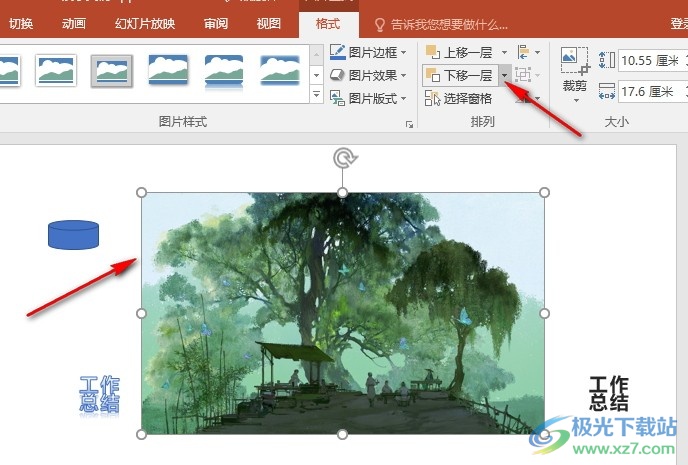Select the 格式 ribbon tab
688x465 pixels.
[328, 24]
